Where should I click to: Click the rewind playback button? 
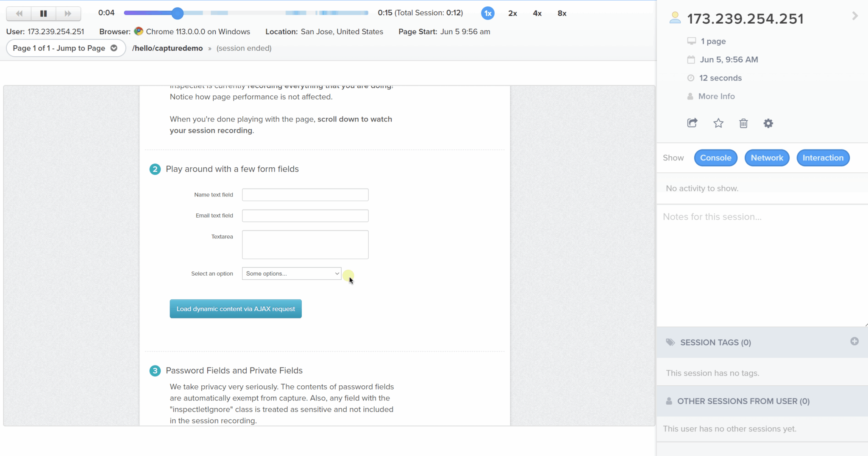coord(19,14)
